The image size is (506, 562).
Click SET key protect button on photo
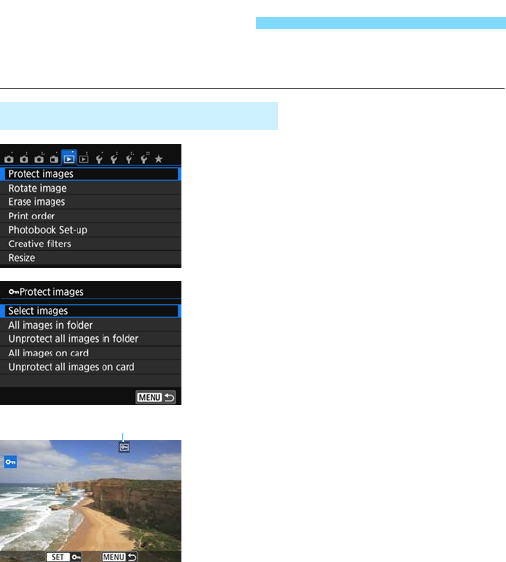(64, 557)
